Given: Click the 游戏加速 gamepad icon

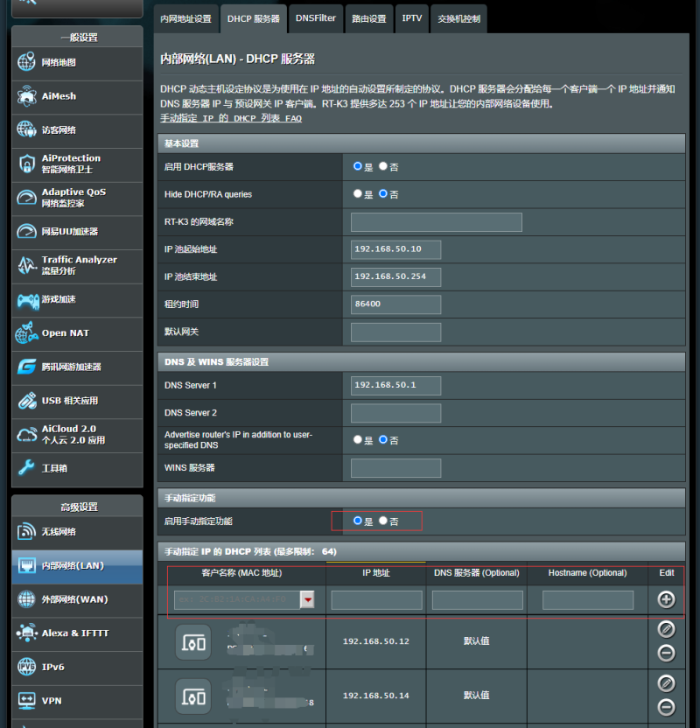Looking at the screenshot, I should [27, 300].
